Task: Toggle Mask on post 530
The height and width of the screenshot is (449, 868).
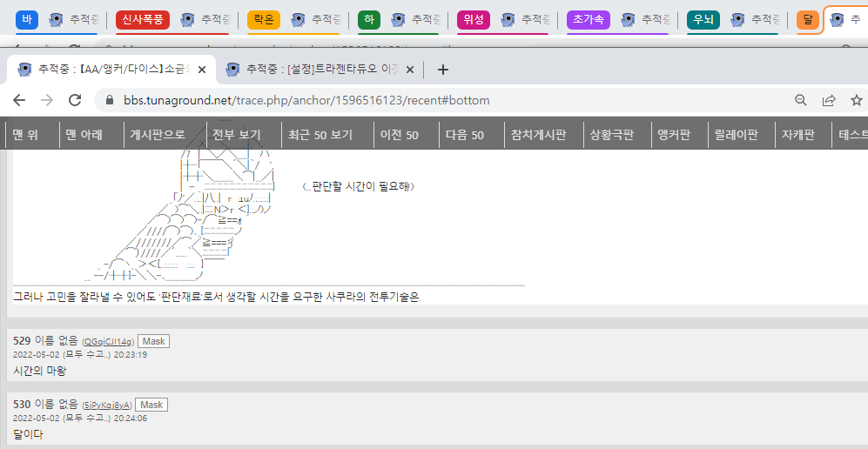Action: 151,405
